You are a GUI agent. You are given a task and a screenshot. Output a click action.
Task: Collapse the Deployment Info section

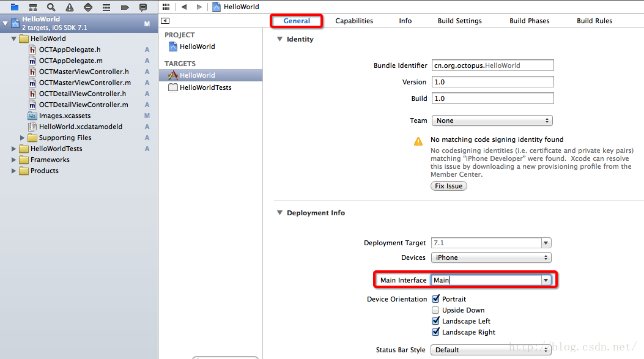279,213
